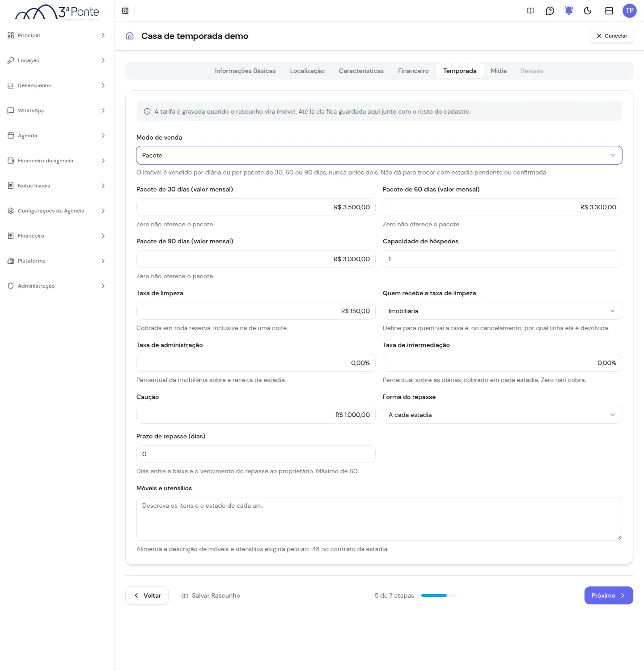
Task: Click the Locação key icon
Action: pyautogui.click(x=11, y=60)
